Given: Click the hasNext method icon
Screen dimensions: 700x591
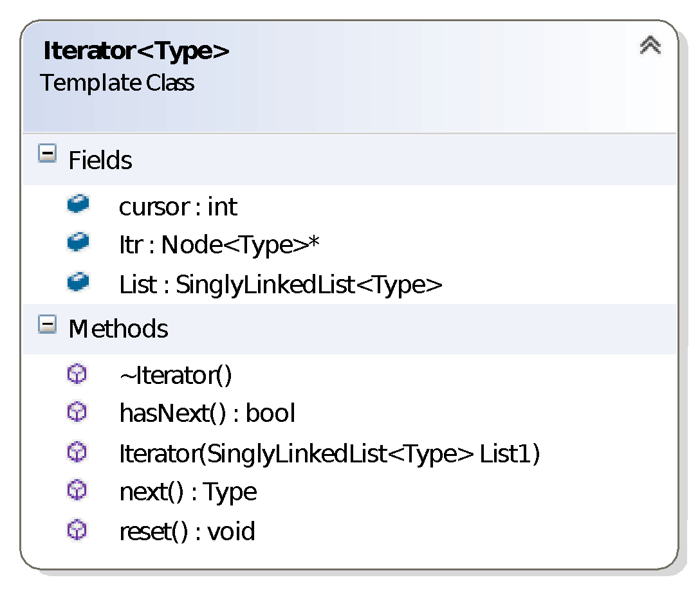Looking at the screenshot, I should 77,412.
